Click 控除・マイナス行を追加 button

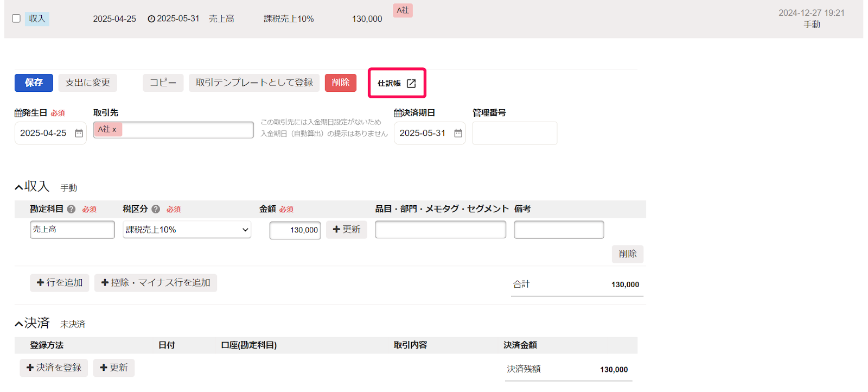(156, 283)
